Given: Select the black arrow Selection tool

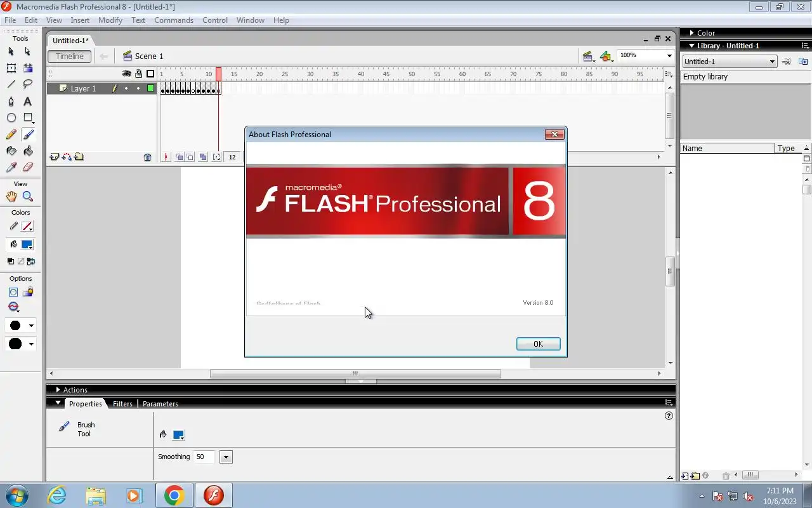Looking at the screenshot, I should [11, 51].
